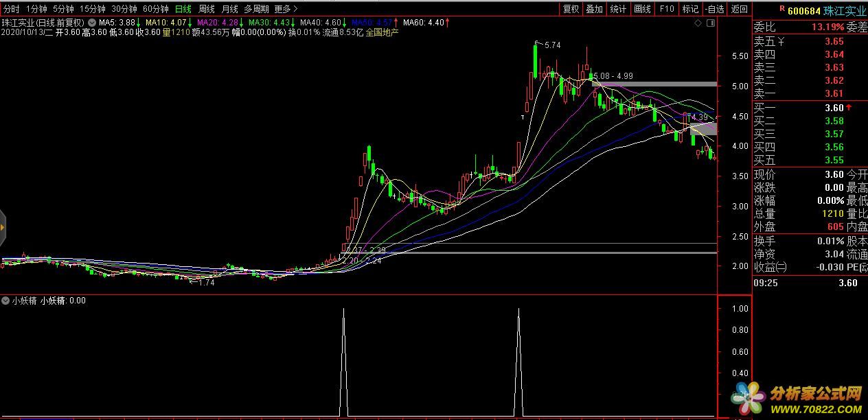This screenshot has height=420, width=868.
Task: Toggle the side panel layout icon
Action: (709, 23)
